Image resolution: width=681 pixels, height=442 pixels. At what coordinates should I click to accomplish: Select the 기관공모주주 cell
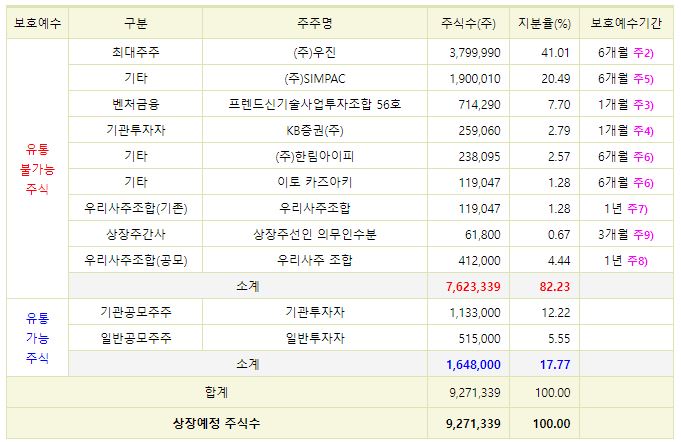(x=136, y=312)
